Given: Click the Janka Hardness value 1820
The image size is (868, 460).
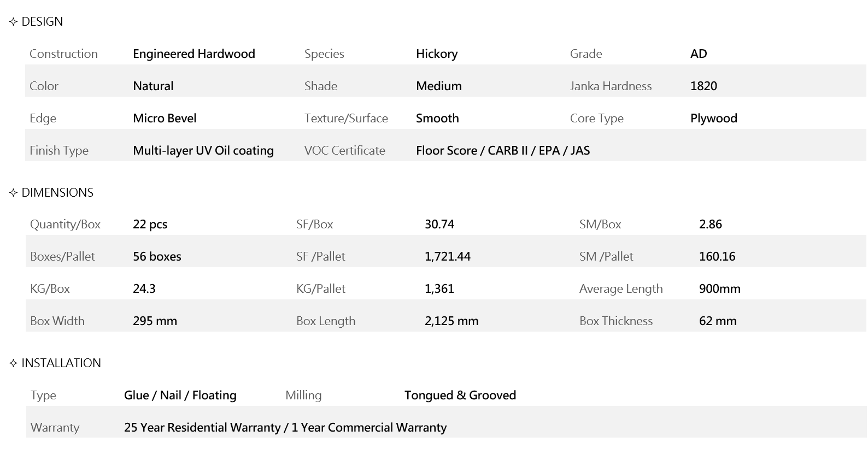Looking at the screenshot, I should pyautogui.click(x=703, y=86).
